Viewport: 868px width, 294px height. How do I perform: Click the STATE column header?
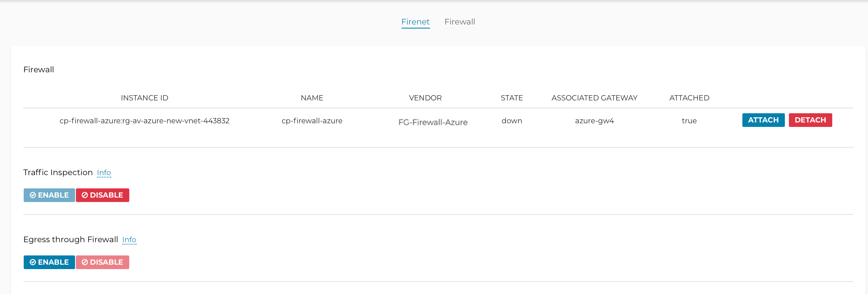click(511, 98)
